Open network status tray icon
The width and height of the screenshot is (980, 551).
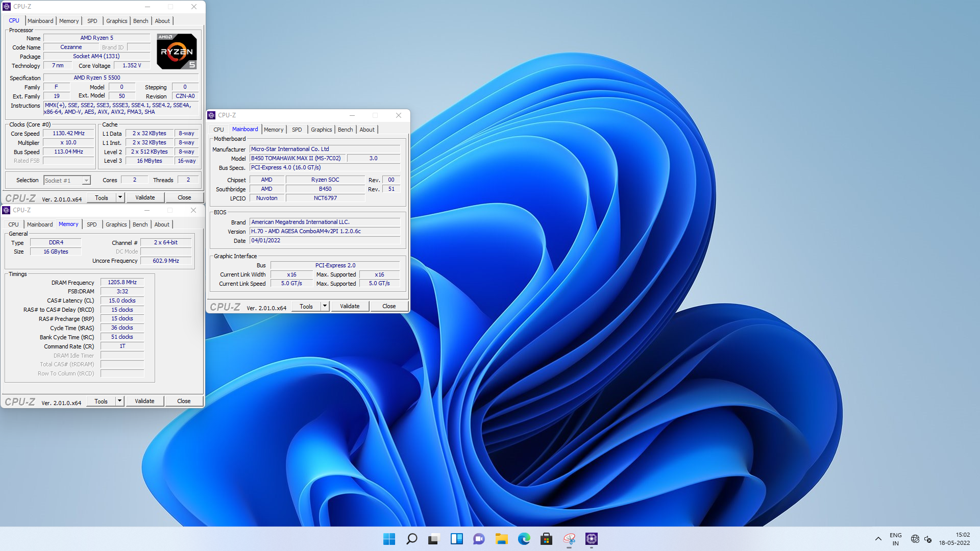click(915, 539)
